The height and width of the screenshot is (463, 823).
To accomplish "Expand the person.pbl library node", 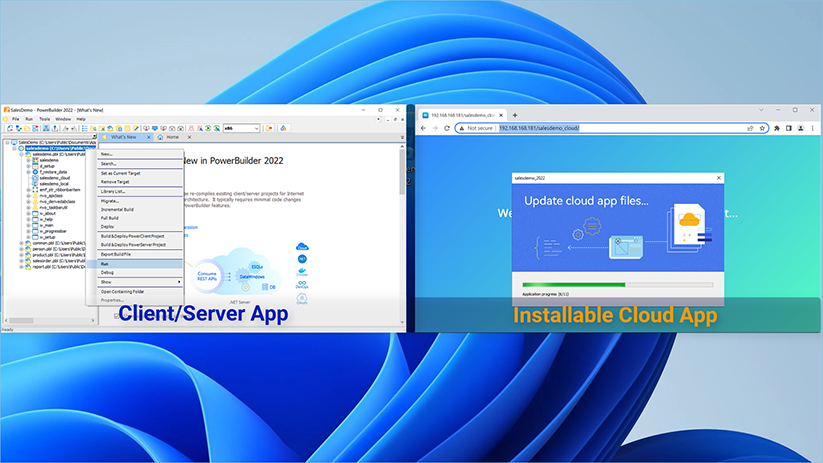I will (22, 249).
